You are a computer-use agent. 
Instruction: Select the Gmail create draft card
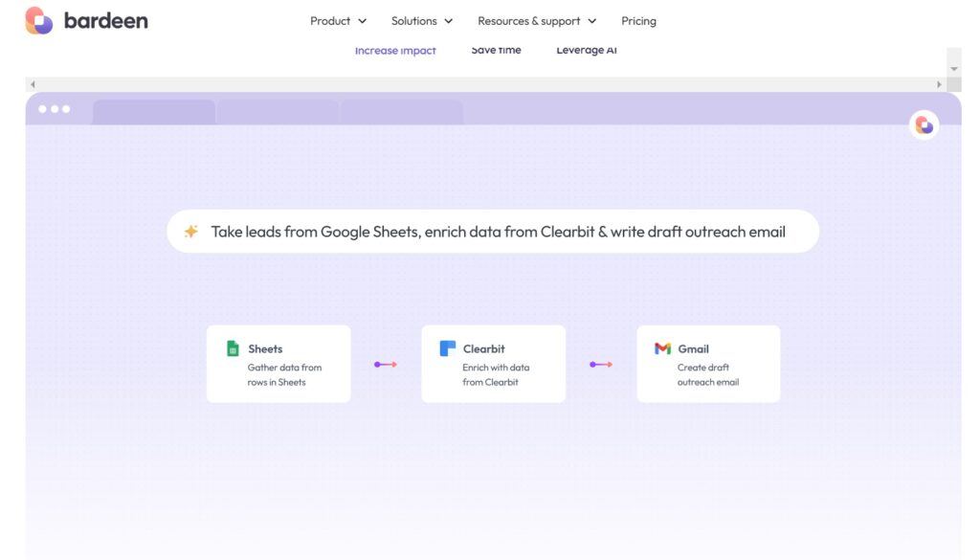click(708, 364)
